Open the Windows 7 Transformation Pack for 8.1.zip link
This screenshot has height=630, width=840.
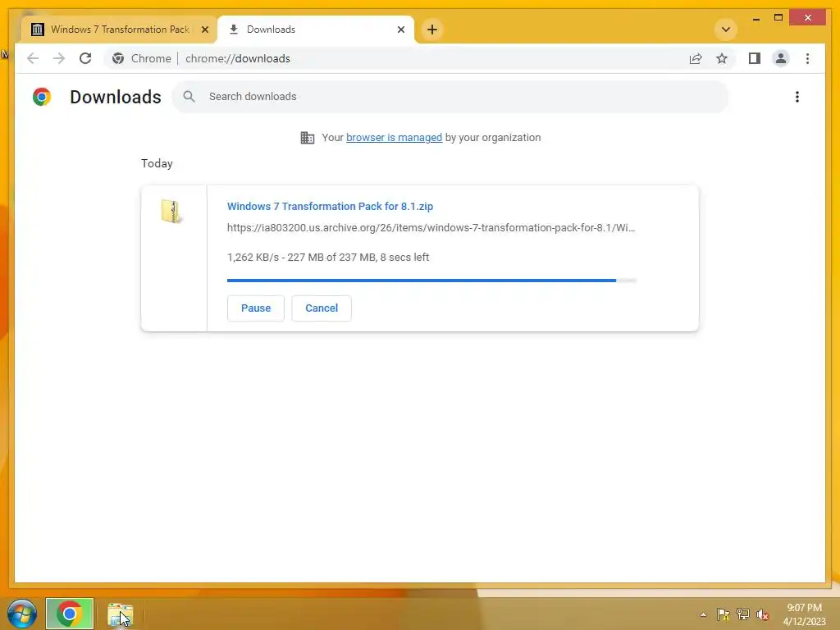(x=330, y=206)
